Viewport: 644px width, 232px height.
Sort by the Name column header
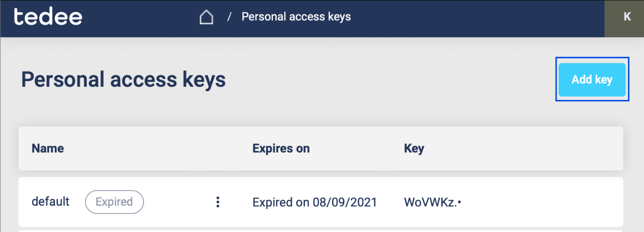pos(48,149)
